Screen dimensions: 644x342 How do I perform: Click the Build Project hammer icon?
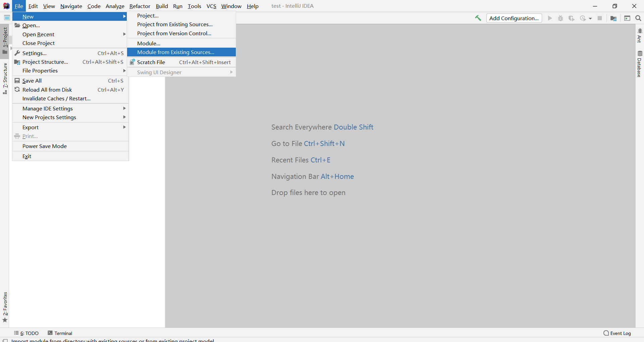point(478,18)
